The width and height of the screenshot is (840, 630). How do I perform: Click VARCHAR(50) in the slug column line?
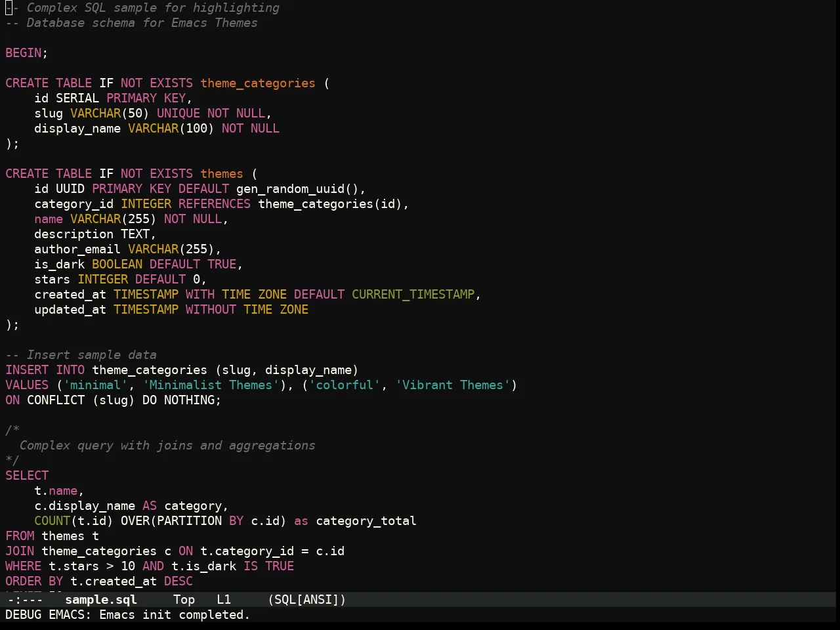[x=110, y=114]
